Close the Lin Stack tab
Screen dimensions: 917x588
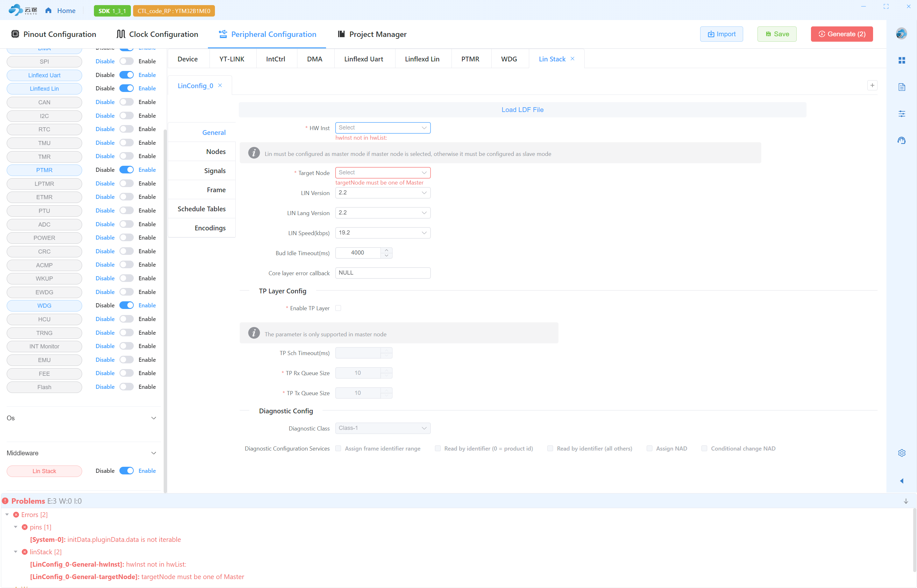pos(572,59)
